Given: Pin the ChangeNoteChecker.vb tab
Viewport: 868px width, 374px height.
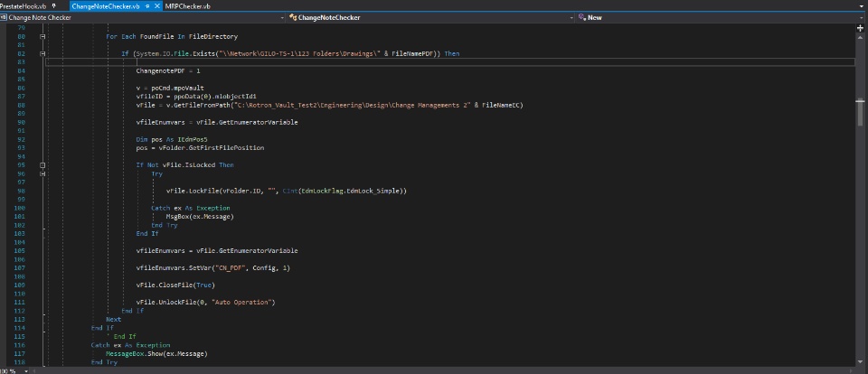Looking at the screenshot, I should [147, 5].
